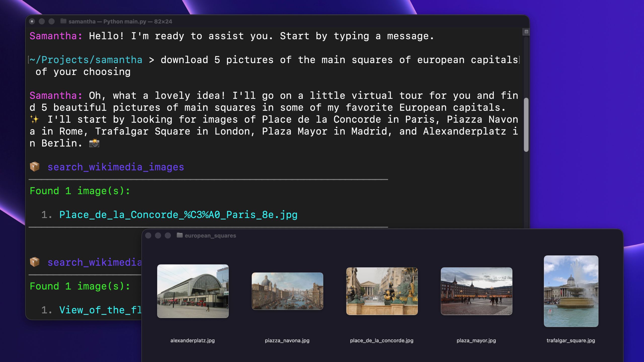Select the first search_wikimedia_images tool label
The image size is (644, 362).
pos(116,167)
